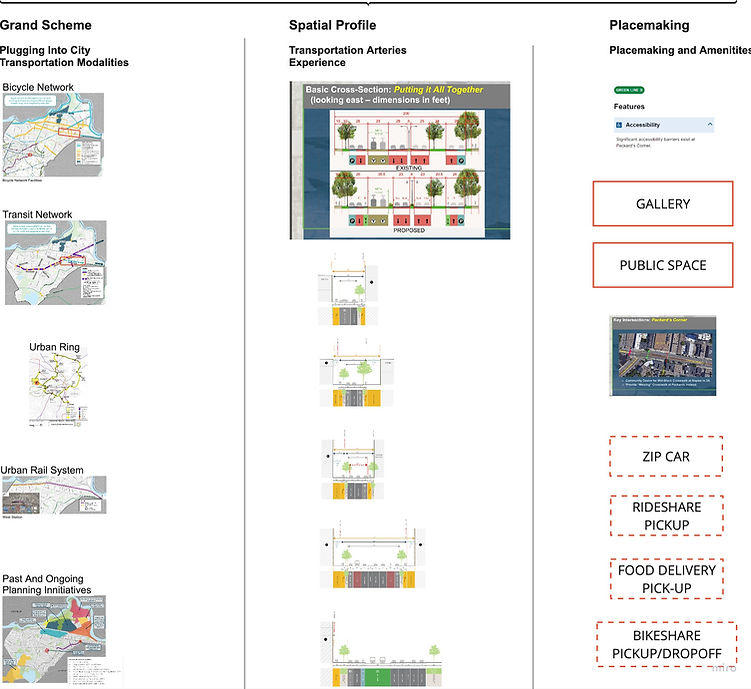The height and width of the screenshot is (689, 751).
Task: Click the Past And Ongoing Planning Initiatives label
Action: pyautogui.click(x=46, y=584)
